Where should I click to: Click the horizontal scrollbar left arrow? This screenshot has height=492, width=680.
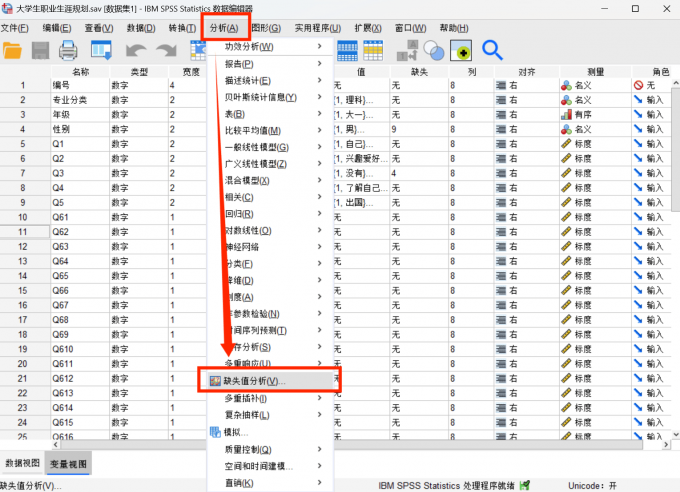coord(56,445)
